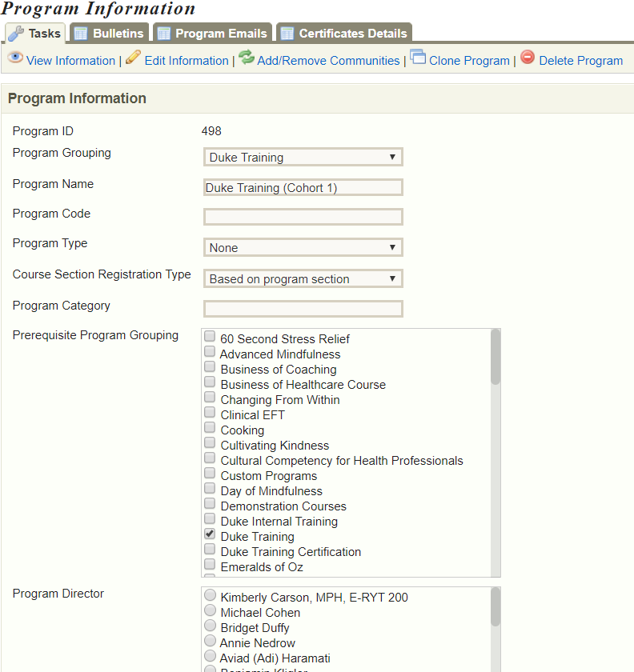Click the Delete Program link
Image resolution: width=634 pixels, height=672 pixels.
point(581,61)
